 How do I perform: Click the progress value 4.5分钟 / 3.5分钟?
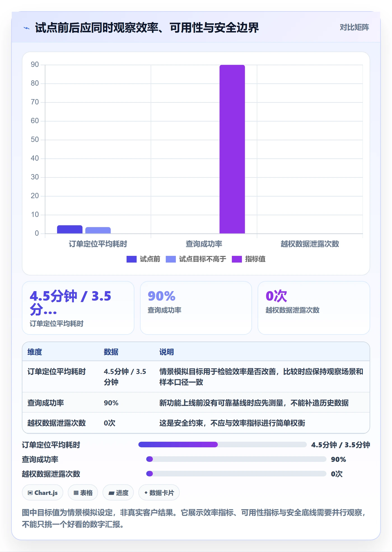(340, 445)
